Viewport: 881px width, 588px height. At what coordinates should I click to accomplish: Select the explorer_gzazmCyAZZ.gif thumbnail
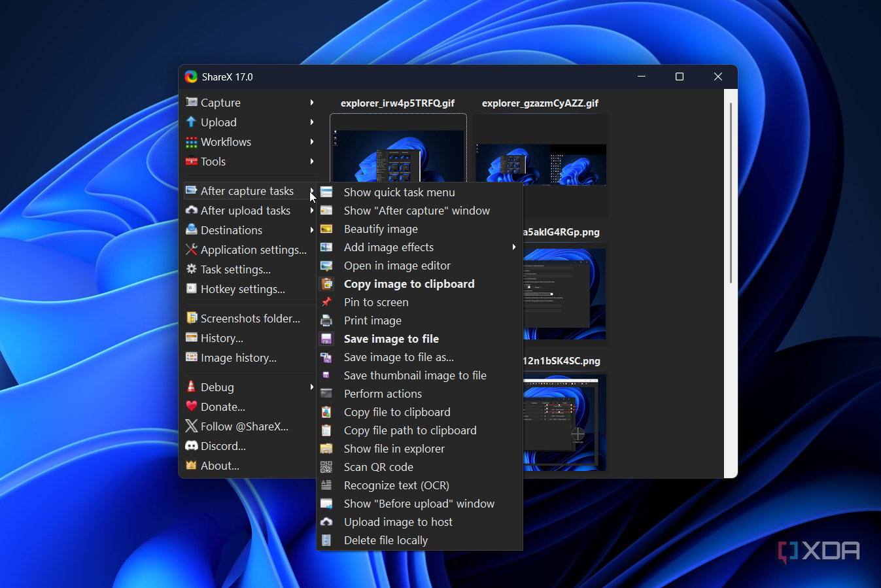click(x=541, y=164)
